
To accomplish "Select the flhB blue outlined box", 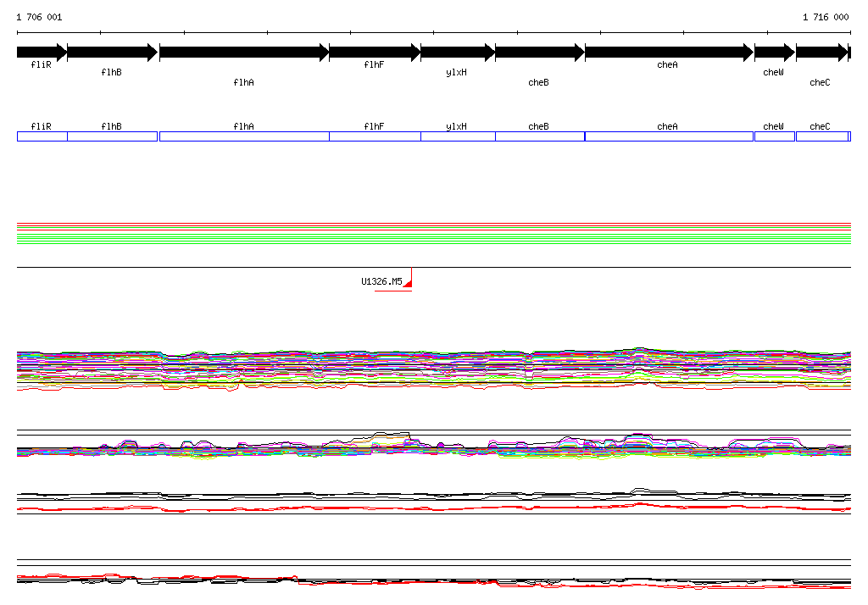I will (113, 136).
